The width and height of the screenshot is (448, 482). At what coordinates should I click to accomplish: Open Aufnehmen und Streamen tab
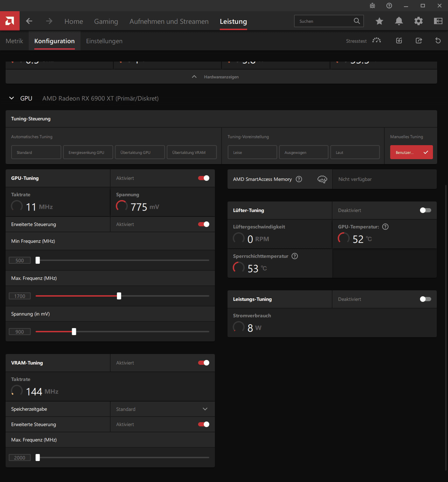click(169, 21)
